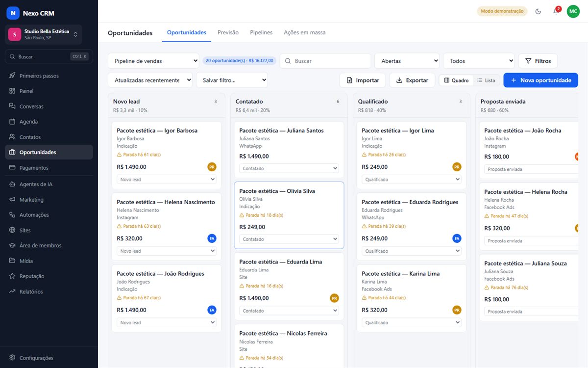Toggle dark mode moon icon
The width and height of the screenshot is (588, 368).
click(538, 11)
